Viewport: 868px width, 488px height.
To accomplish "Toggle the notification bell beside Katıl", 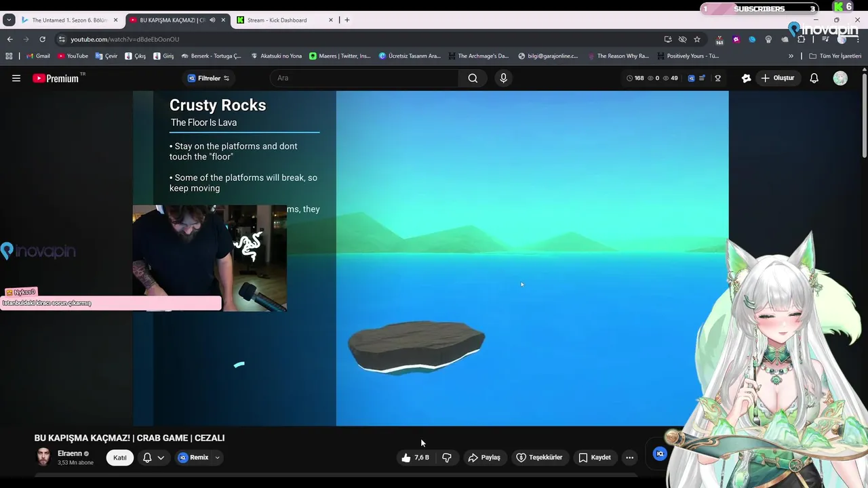I will click(153, 457).
